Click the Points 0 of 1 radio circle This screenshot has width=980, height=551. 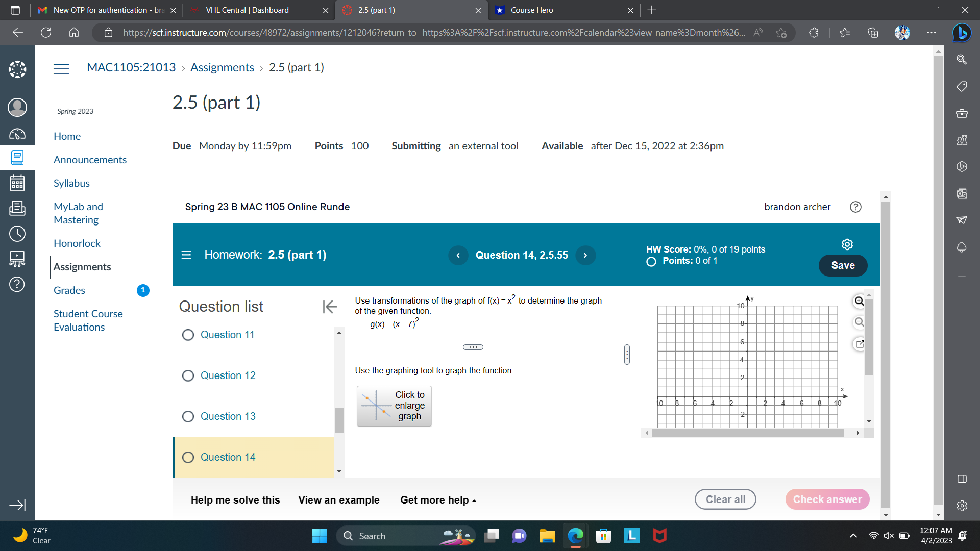tap(651, 261)
